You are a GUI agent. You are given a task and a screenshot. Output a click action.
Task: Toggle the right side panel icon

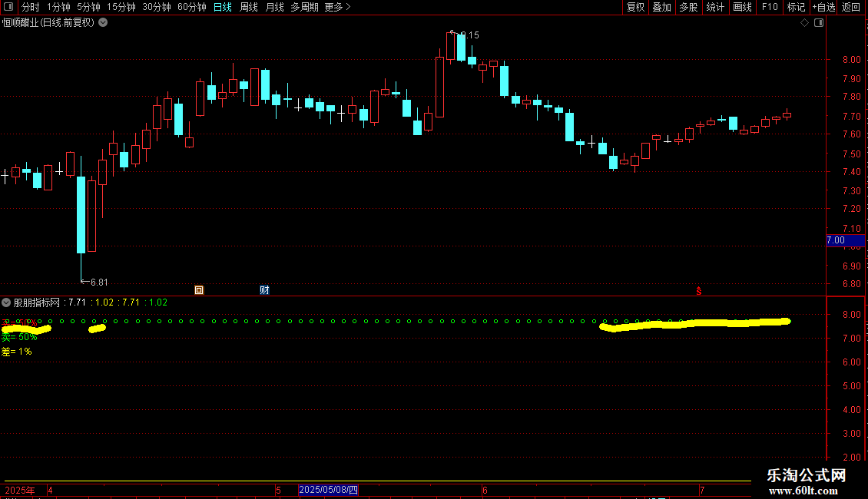coord(819,23)
